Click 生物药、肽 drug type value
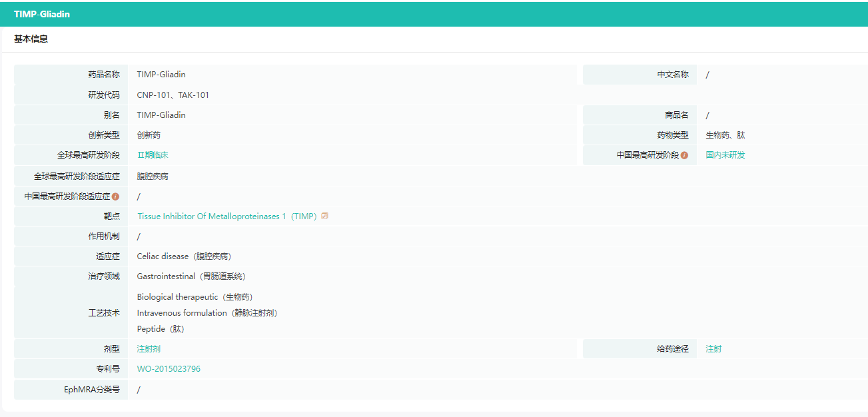The height and width of the screenshot is (417, 868). coord(725,135)
